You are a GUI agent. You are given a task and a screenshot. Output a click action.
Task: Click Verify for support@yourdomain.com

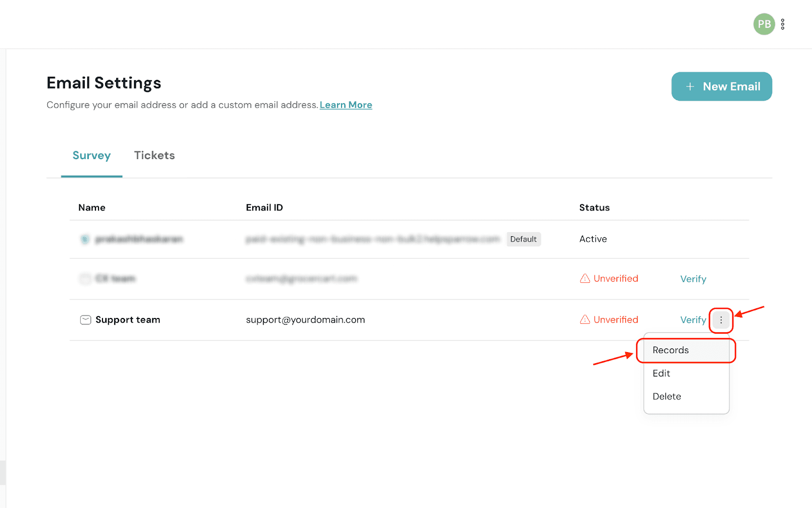(x=693, y=320)
